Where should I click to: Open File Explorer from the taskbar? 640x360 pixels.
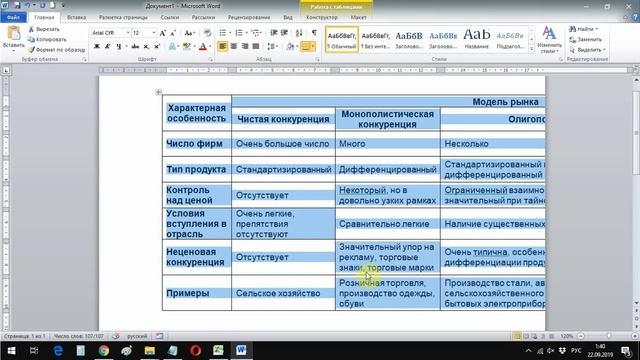coord(149,351)
